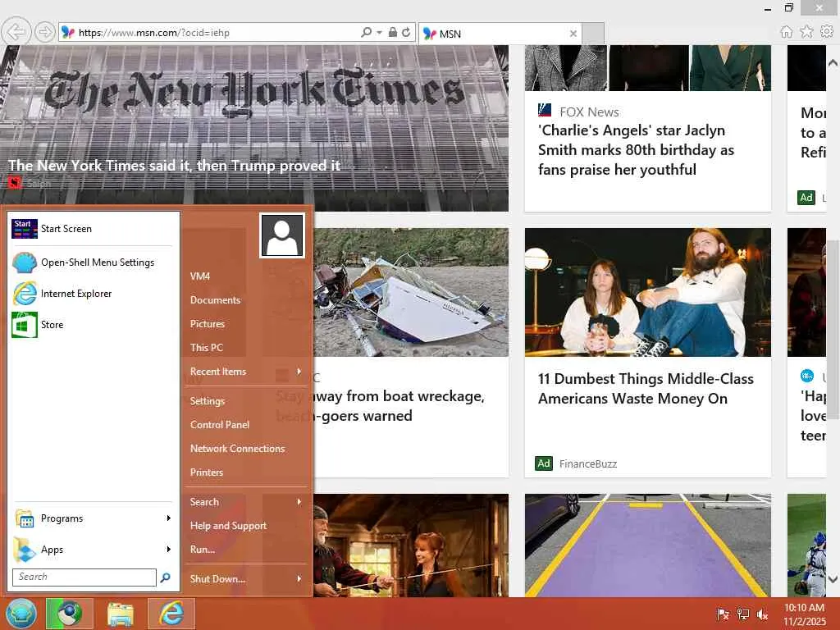Click the FOX News source logo
840x630 pixels.
pyautogui.click(x=545, y=111)
